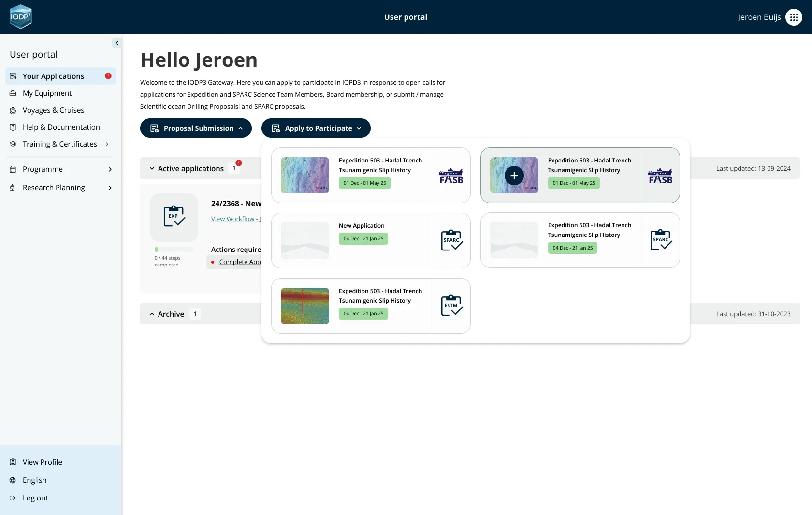The width and height of the screenshot is (812, 515).
Task: Click the red alert badge on Your Applications
Action: (x=108, y=76)
